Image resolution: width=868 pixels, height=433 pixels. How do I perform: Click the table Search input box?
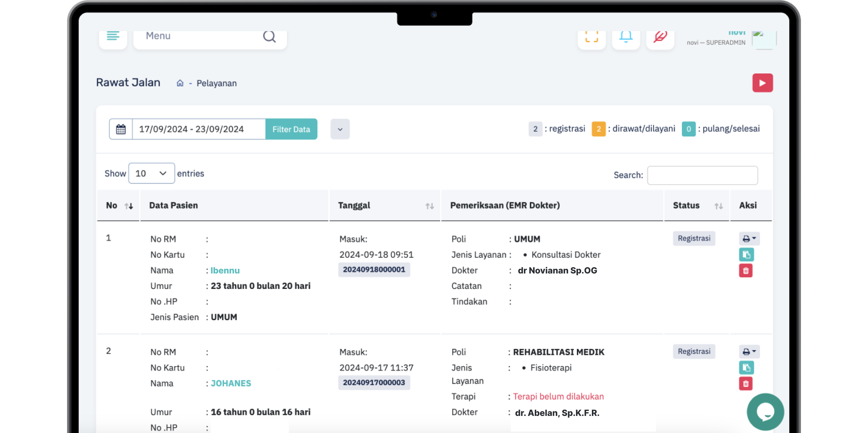702,175
